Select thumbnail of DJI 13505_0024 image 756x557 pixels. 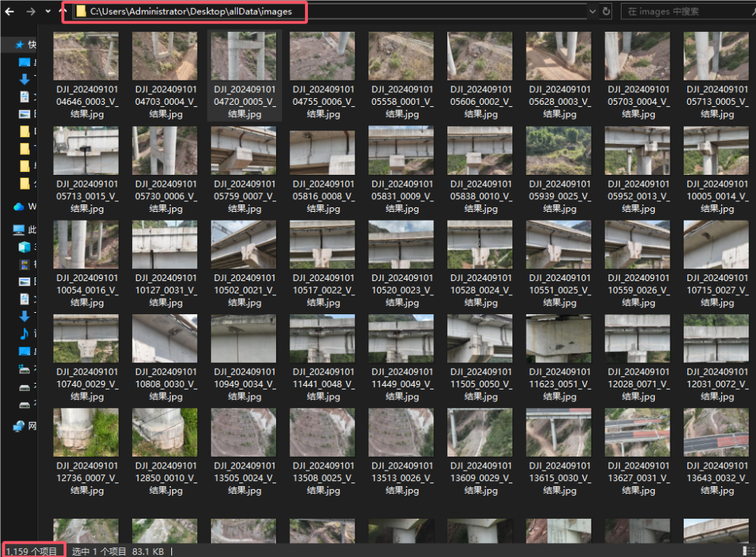click(x=244, y=432)
